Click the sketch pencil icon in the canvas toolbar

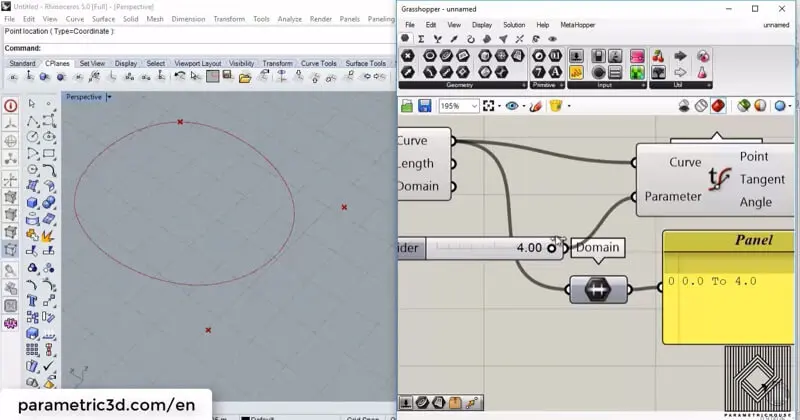point(535,106)
